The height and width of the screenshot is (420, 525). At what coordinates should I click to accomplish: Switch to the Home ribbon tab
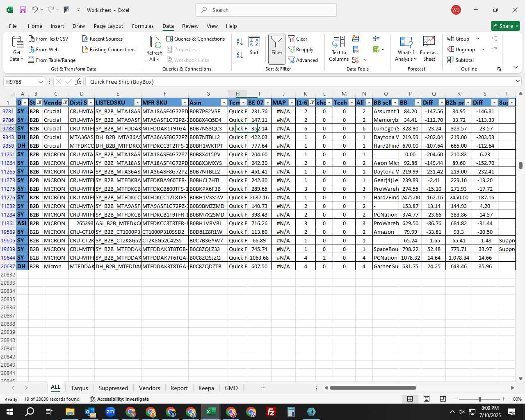tap(35, 26)
